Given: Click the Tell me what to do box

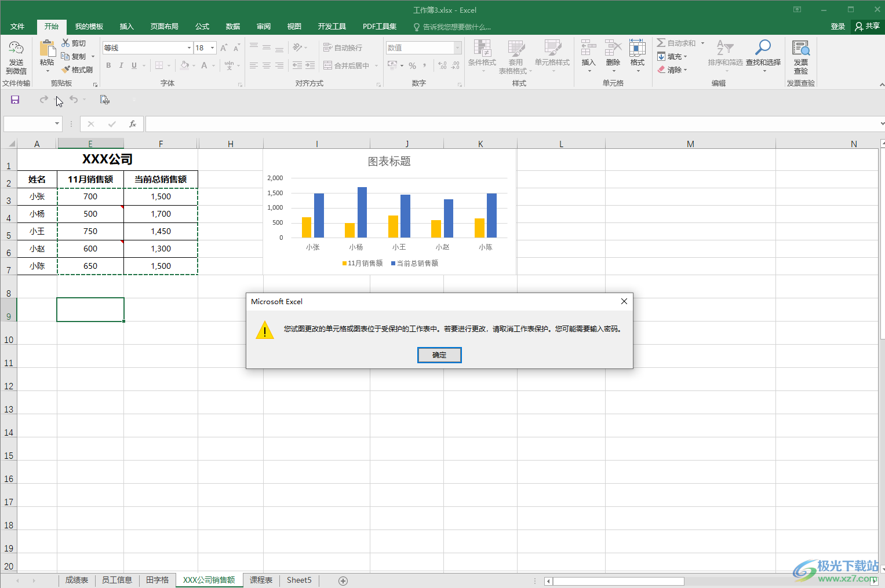Looking at the screenshot, I should coord(452,27).
